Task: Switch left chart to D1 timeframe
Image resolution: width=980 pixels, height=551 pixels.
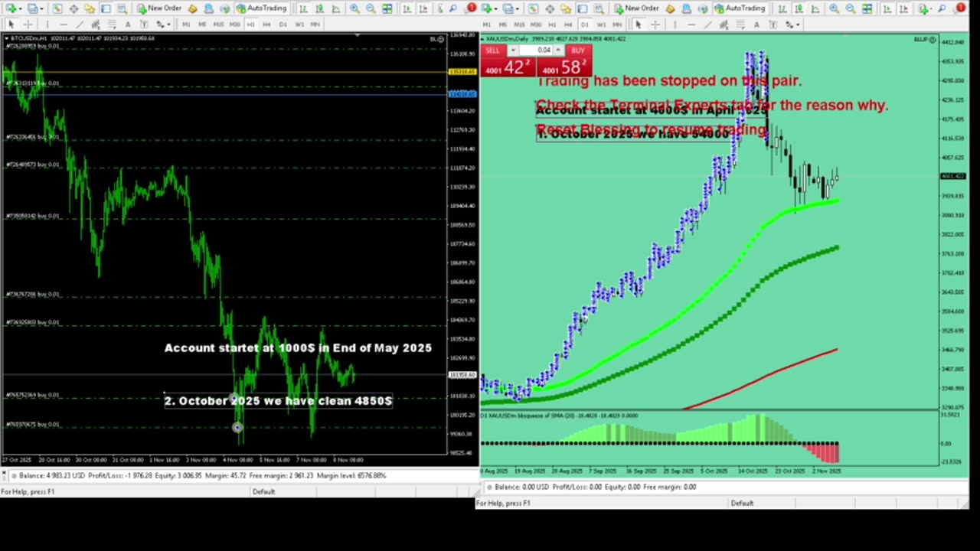Action: pos(283,24)
